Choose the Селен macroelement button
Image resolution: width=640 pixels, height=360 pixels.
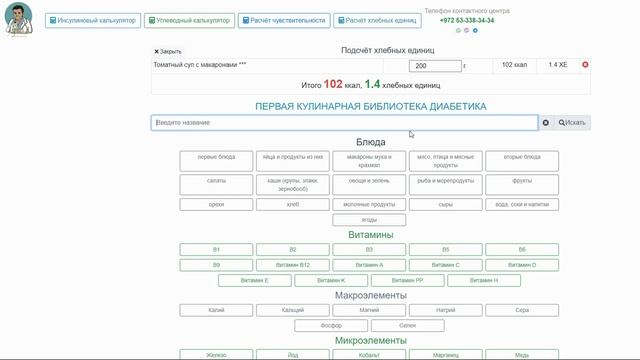(x=407, y=326)
